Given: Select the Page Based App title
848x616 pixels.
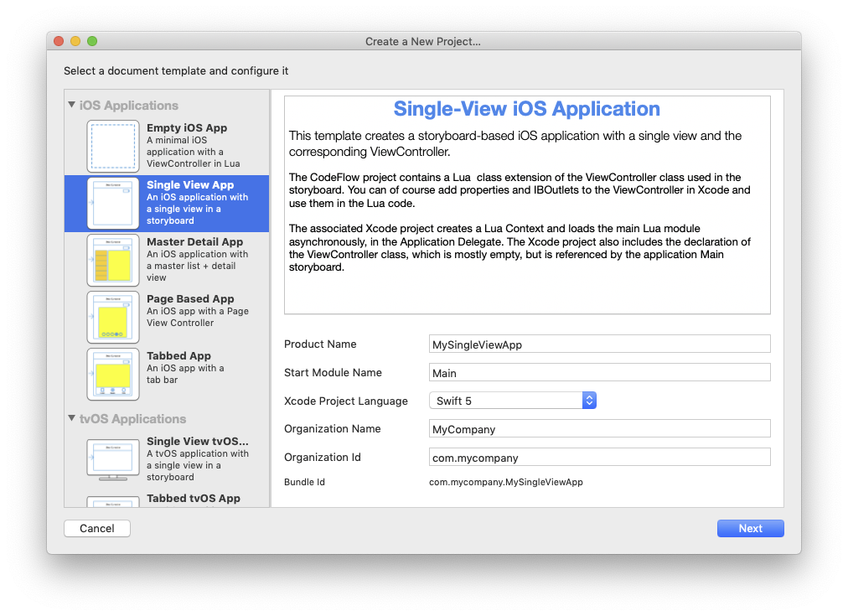Looking at the screenshot, I should (x=190, y=298).
